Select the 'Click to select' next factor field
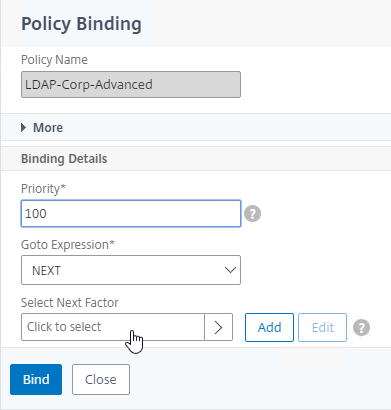This screenshot has height=410, width=391. click(113, 327)
